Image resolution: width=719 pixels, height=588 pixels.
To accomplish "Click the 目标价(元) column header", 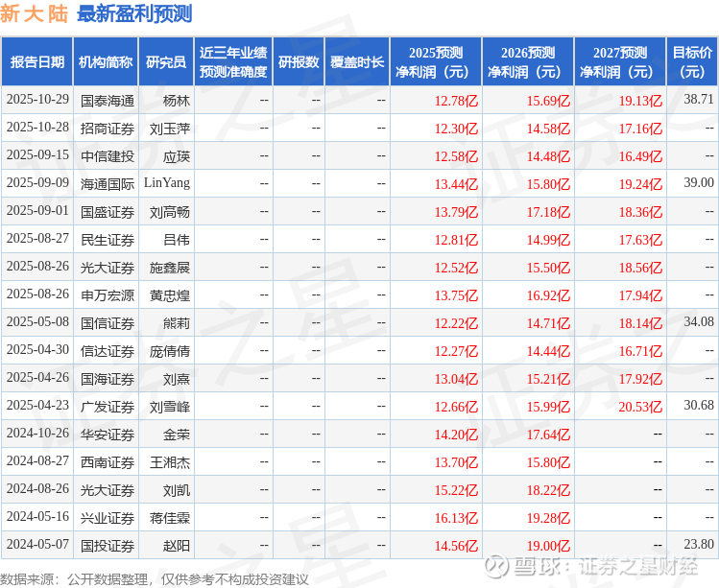I will tap(692, 62).
